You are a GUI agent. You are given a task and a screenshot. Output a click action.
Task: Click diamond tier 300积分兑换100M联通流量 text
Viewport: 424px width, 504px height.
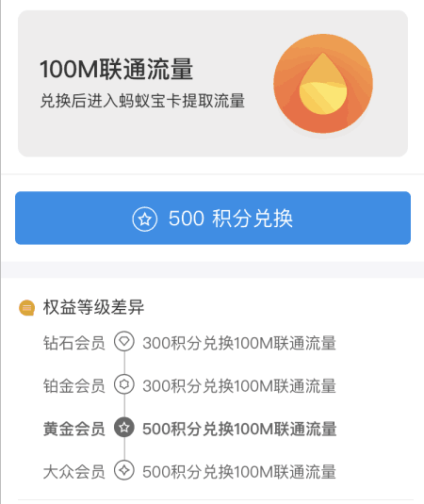(x=239, y=343)
